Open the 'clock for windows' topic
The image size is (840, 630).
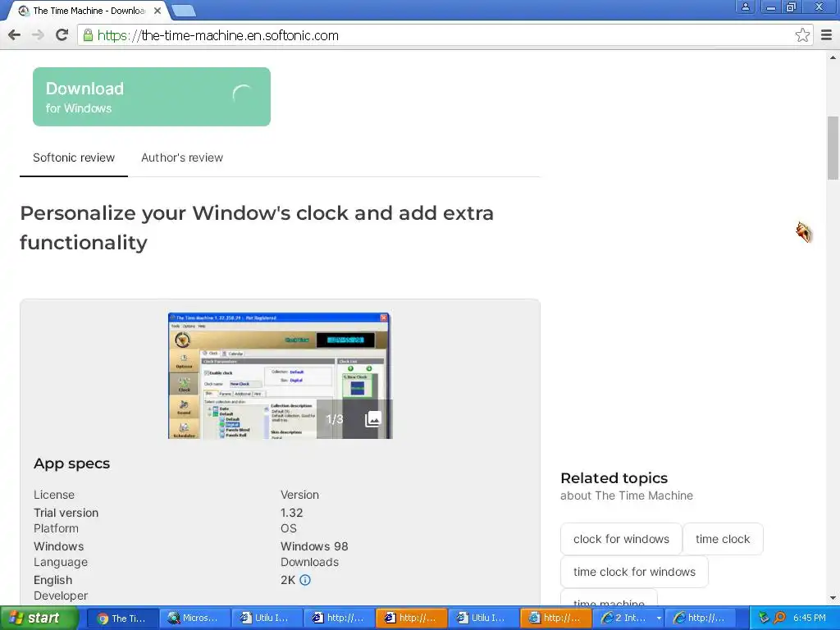[621, 540]
